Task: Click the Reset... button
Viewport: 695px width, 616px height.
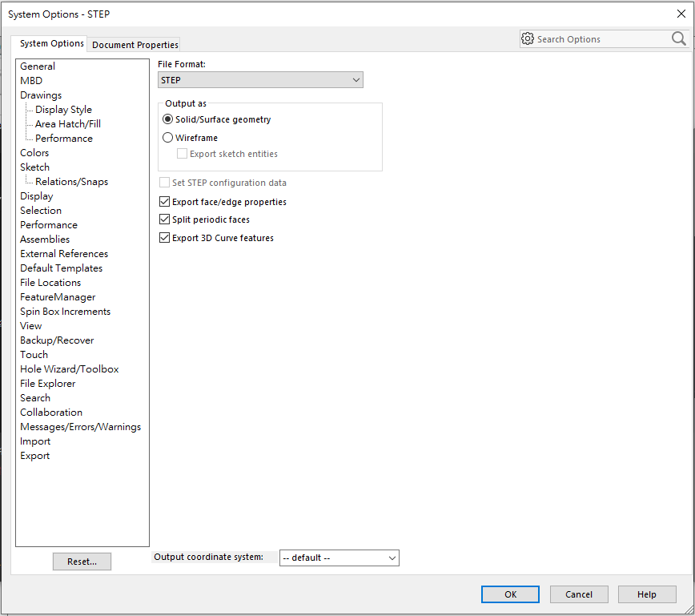Action: [x=82, y=562]
